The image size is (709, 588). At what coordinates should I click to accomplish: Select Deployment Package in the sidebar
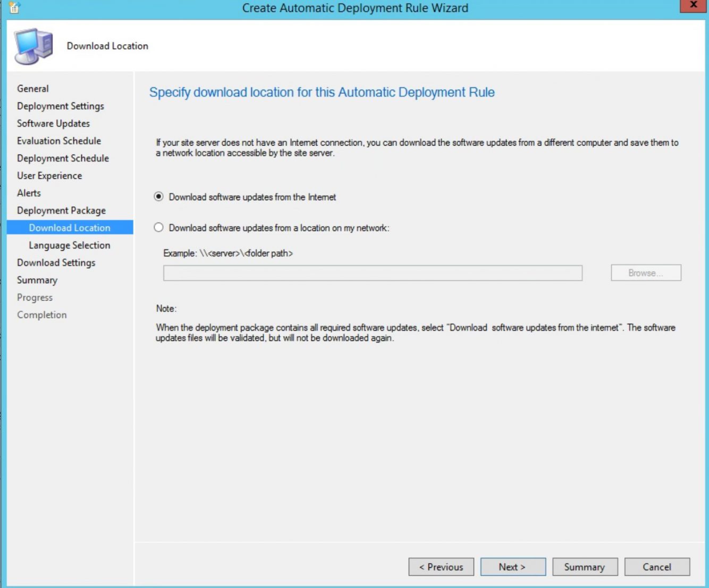[x=62, y=210]
